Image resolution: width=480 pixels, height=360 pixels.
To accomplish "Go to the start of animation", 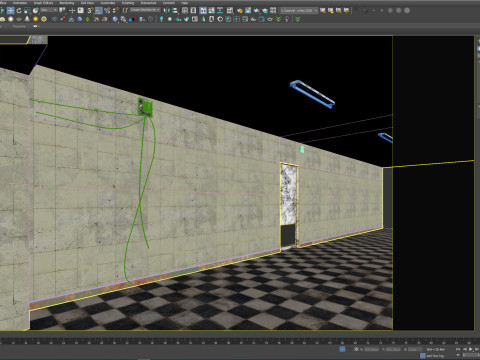I will [458, 349].
